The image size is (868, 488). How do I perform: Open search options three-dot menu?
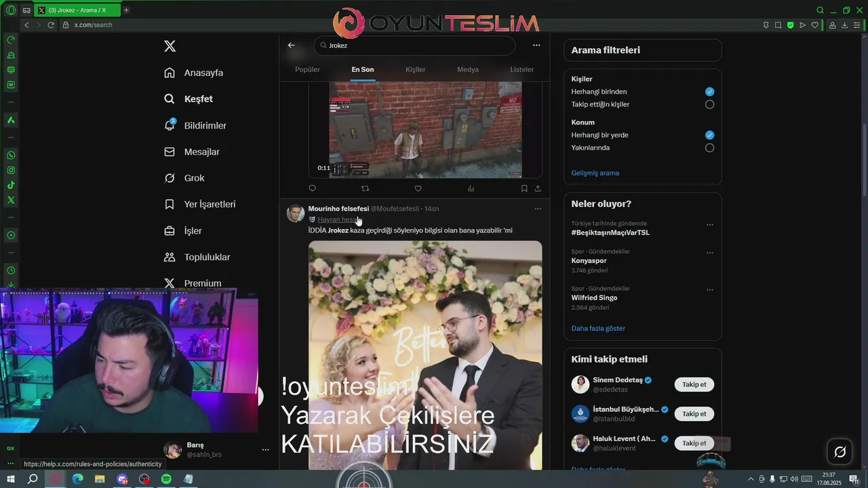tap(536, 45)
